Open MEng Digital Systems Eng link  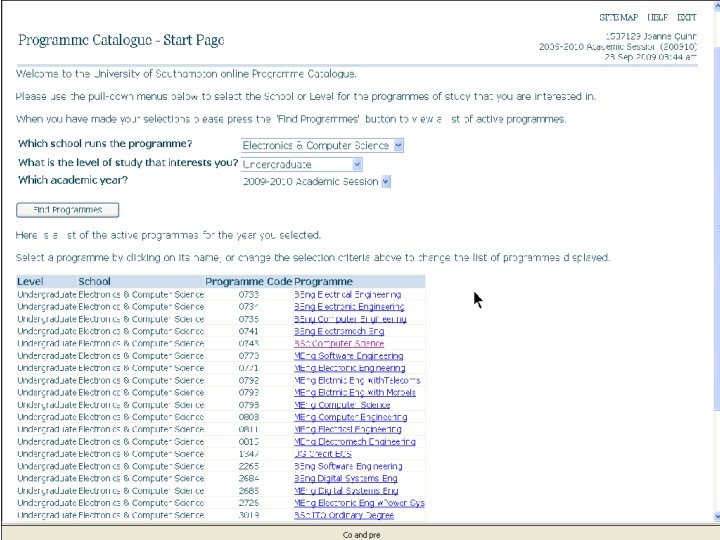pos(346,491)
